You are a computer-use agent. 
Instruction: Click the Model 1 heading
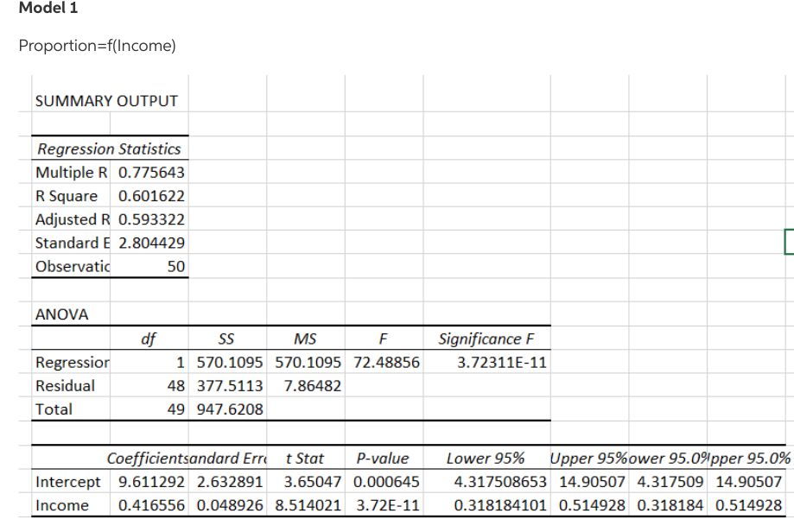point(46,9)
